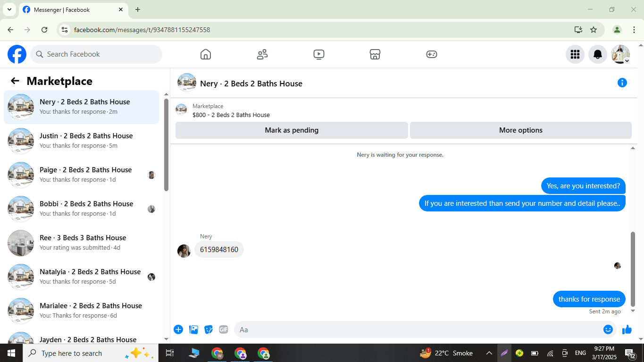Send a thumbs-up like
644x362 pixels.
click(x=627, y=329)
